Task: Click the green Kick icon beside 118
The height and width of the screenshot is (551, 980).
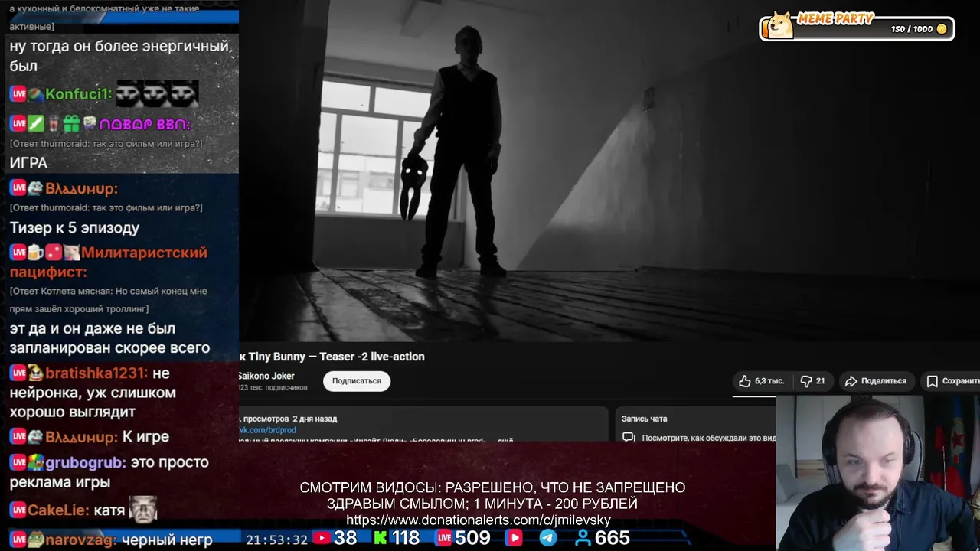Action: pos(380,538)
